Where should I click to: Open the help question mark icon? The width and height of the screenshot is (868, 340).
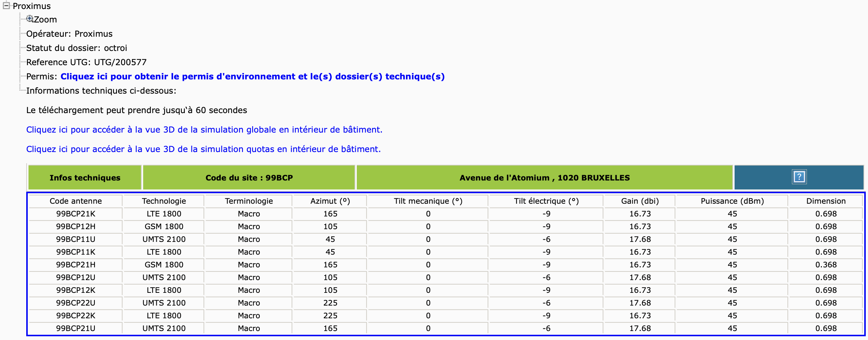click(799, 177)
